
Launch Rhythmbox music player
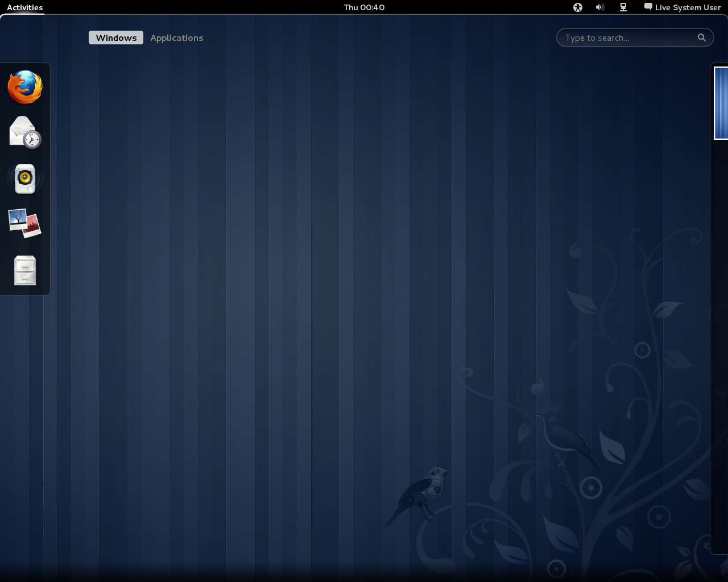click(25, 178)
